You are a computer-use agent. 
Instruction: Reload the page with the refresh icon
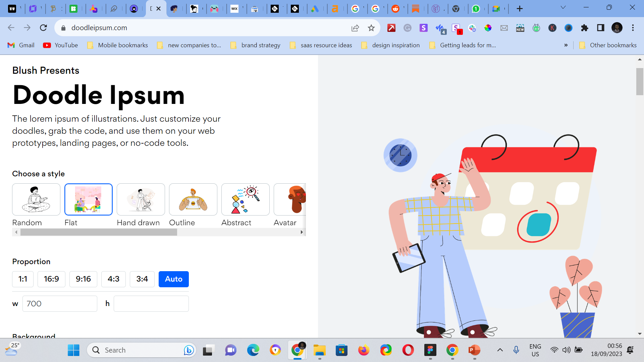tap(43, 28)
